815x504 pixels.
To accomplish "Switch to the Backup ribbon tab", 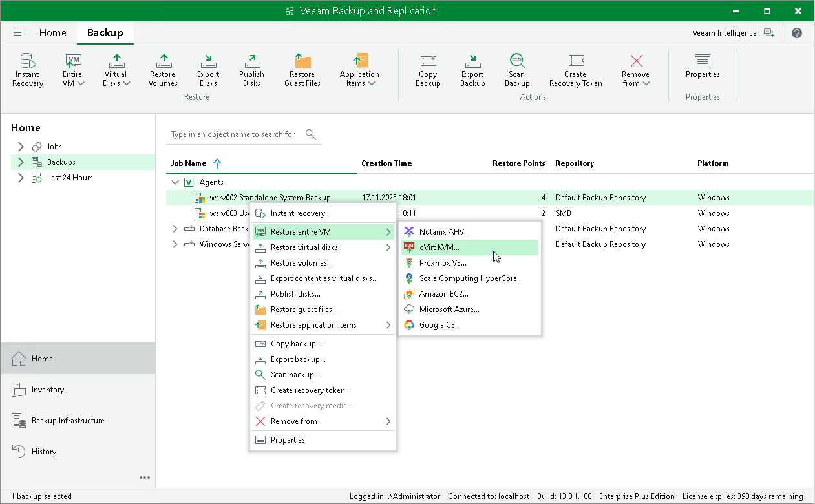I will (x=105, y=33).
